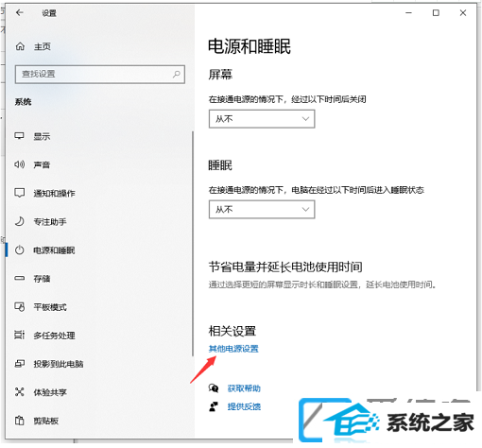Click the search magnifier icon
The width and height of the screenshot is (482, 448).
click(x=177, y=74)
